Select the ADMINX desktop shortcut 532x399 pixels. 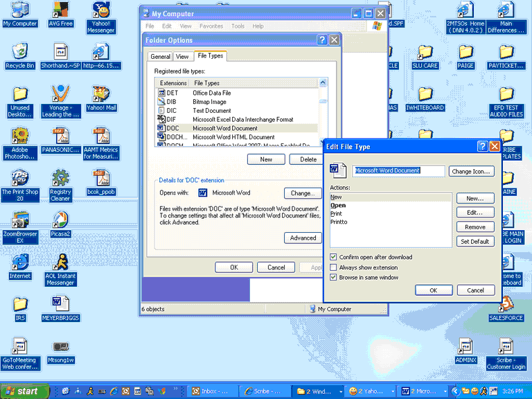(x=465, y=351)
